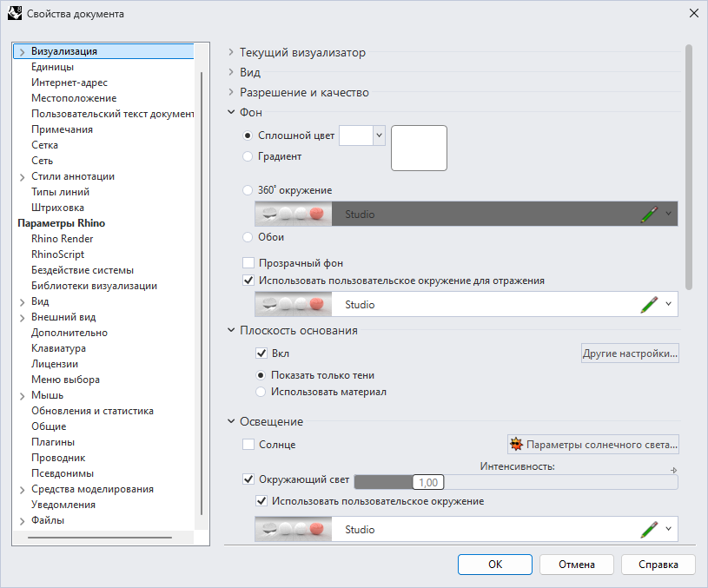Open the Сетка page in the tree

click(44, 145)
